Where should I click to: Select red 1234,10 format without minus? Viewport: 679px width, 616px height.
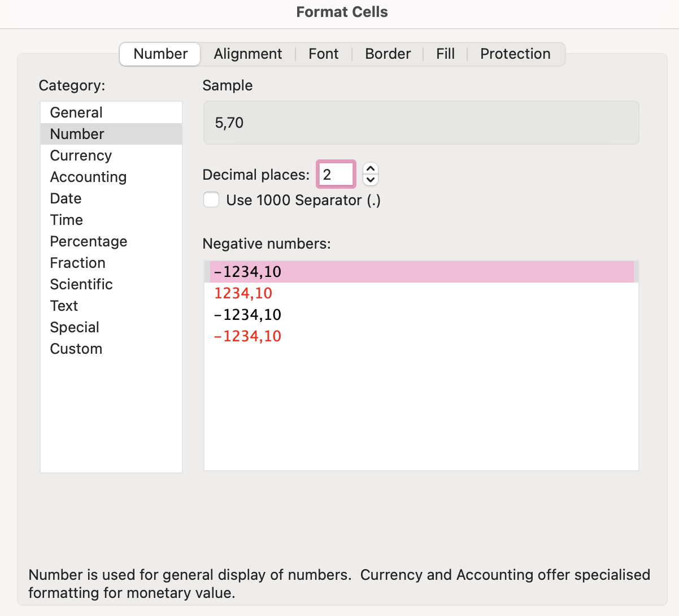(x=421, y=293)
